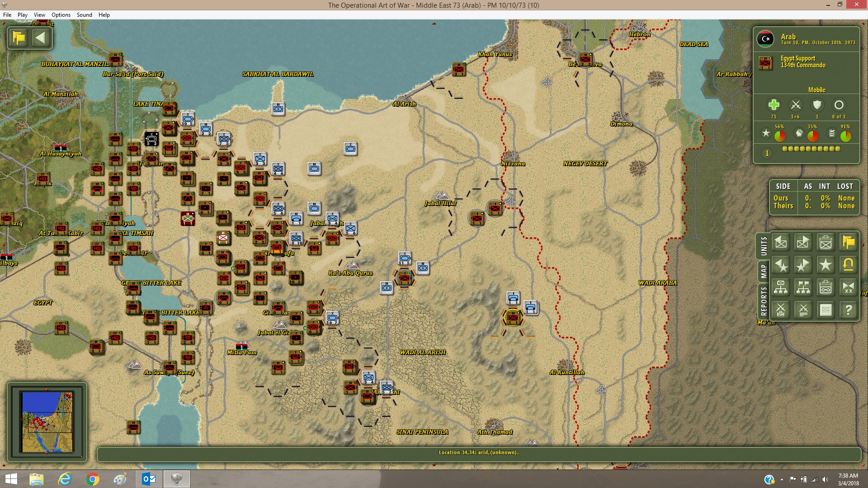868x488 pixels.
Task: Click the yellow flag button above map
Action: (19, 38)
